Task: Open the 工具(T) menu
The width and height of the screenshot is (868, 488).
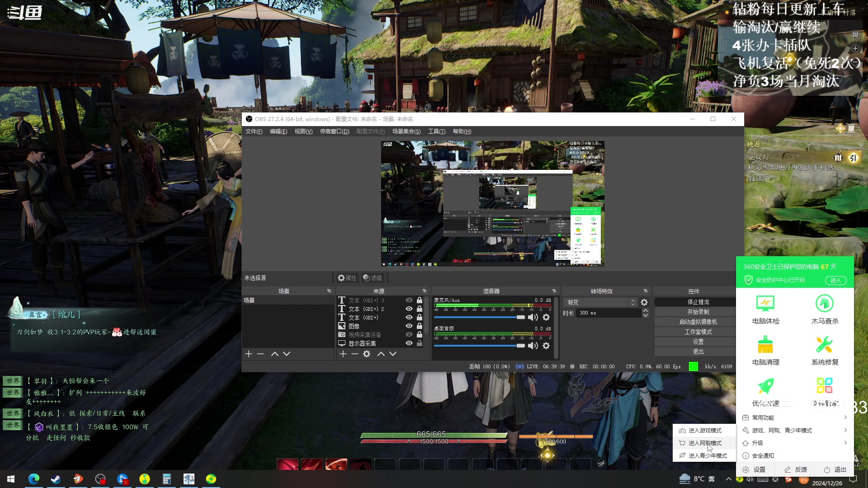Action: 437,131
